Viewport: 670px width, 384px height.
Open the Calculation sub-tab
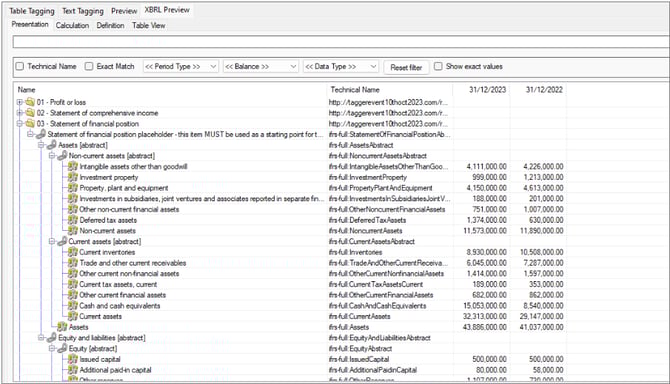72,25
